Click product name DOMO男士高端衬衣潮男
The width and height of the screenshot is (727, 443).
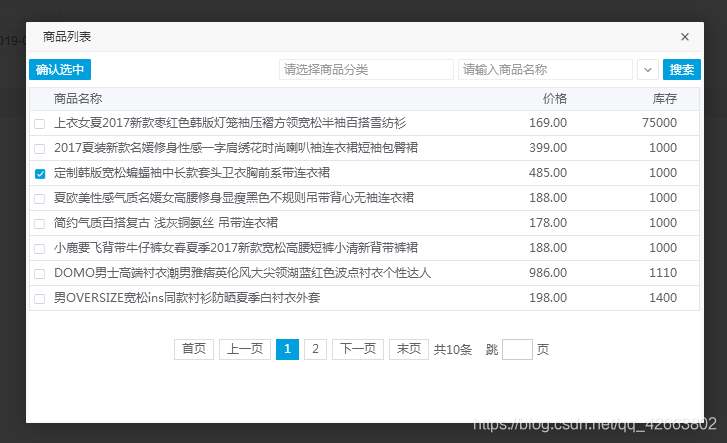pos(242,273)
